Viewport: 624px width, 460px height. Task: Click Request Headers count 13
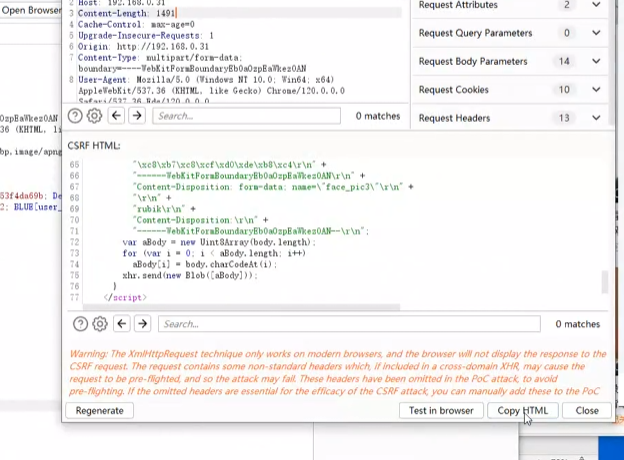click(x=564, y=118)
